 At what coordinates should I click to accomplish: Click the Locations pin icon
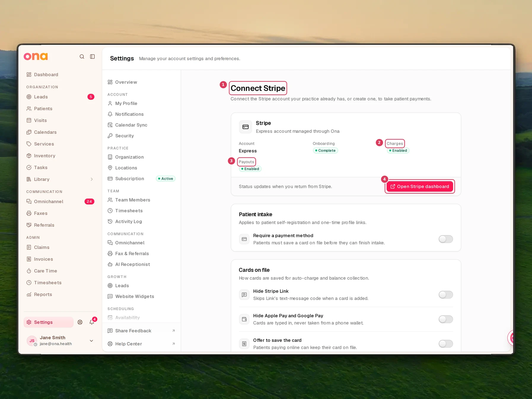(x=110, y=168)
